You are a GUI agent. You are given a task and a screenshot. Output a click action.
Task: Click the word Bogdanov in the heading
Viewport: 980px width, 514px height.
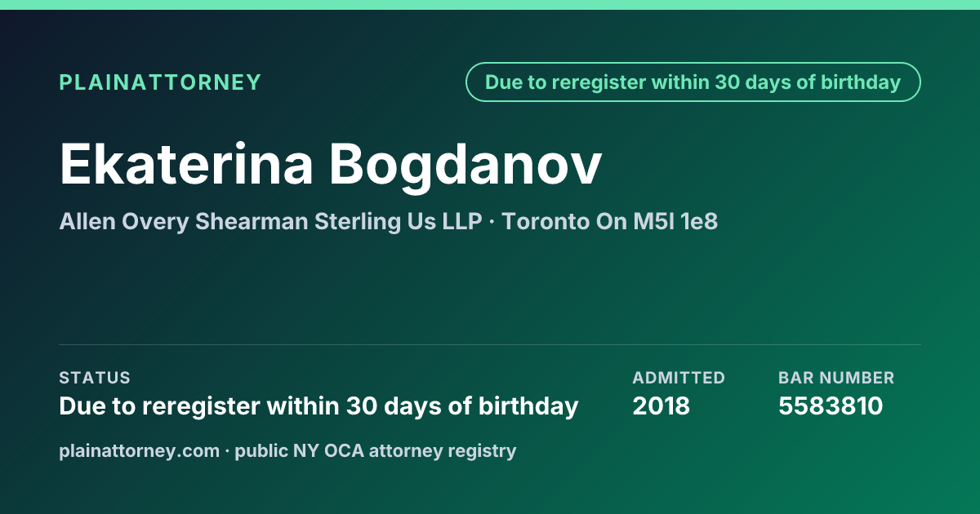click(x=465, y=164)
